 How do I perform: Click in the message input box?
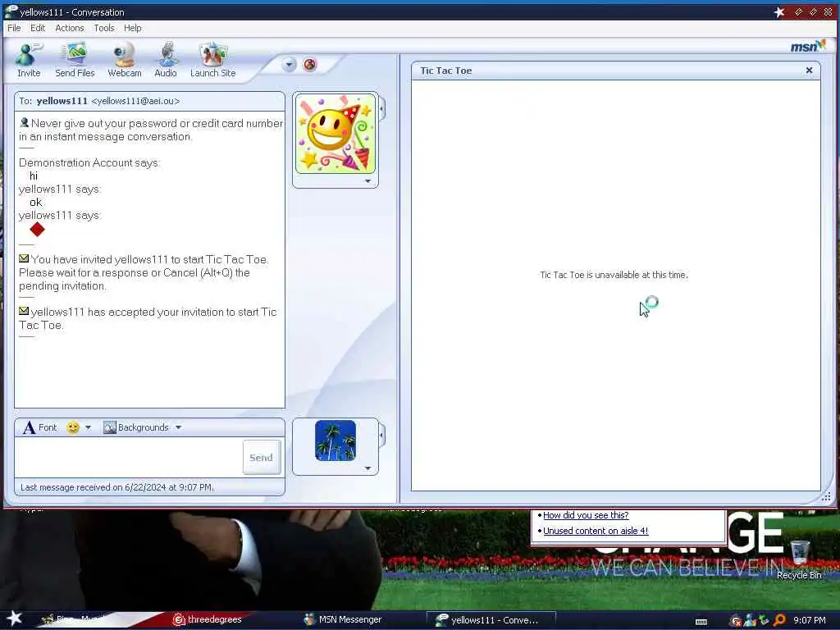(128, 457)
